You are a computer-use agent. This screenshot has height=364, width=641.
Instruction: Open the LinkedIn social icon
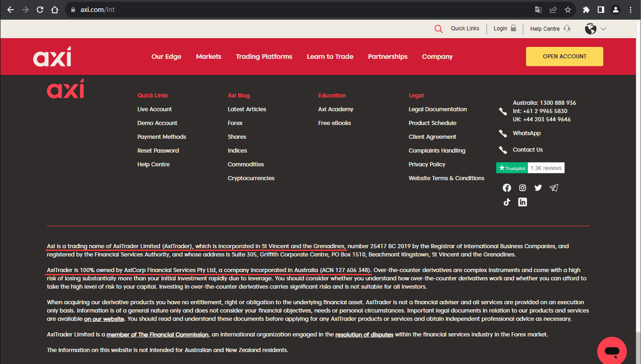coord(522,202)
